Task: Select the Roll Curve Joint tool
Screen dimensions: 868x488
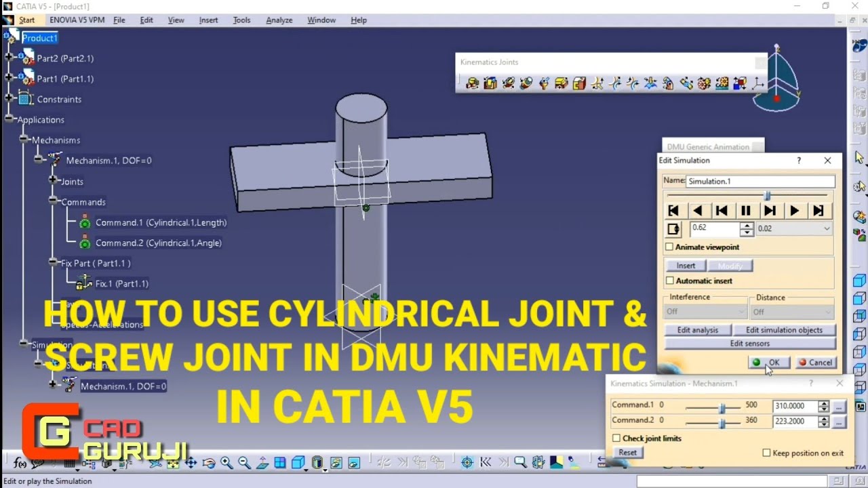Action: [633, 83]
